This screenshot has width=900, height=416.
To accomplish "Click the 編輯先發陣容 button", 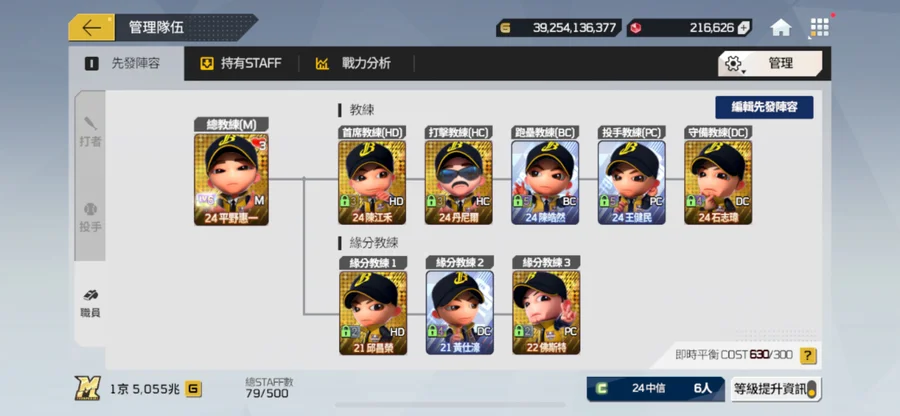I will click(764, 107).
